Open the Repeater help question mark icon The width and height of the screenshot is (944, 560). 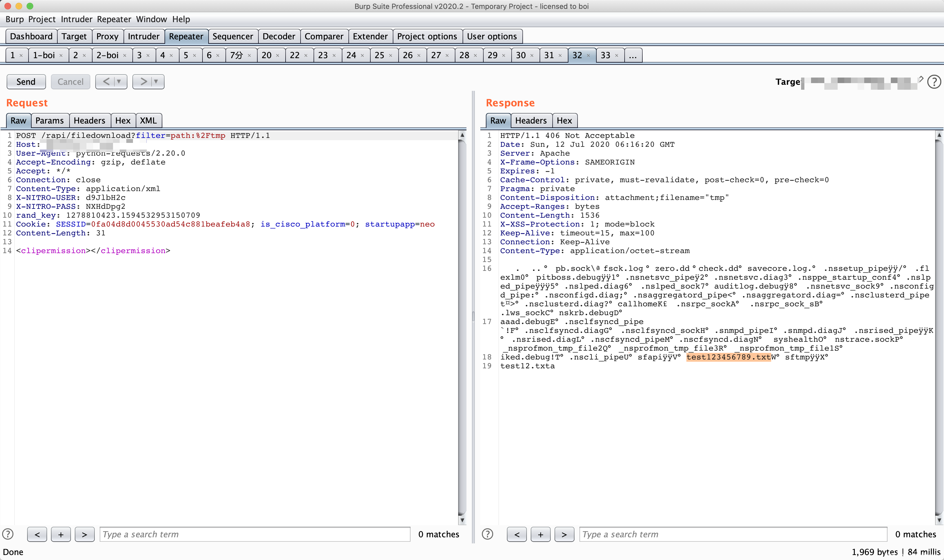[x=934, y=82]
